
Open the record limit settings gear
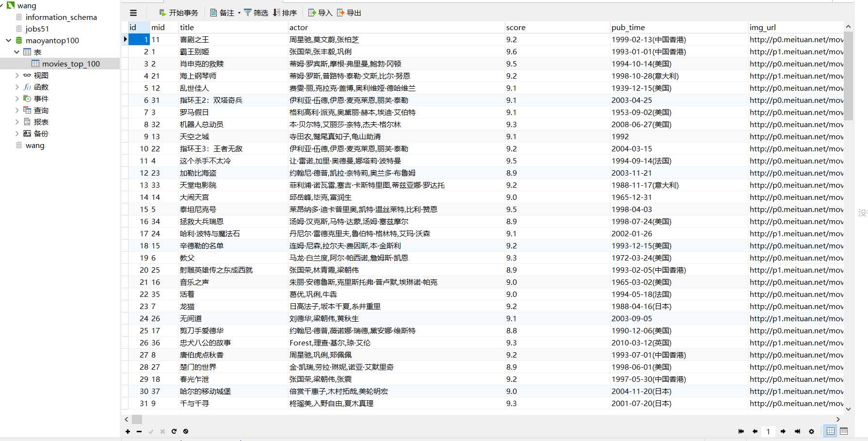coord(811,431)
